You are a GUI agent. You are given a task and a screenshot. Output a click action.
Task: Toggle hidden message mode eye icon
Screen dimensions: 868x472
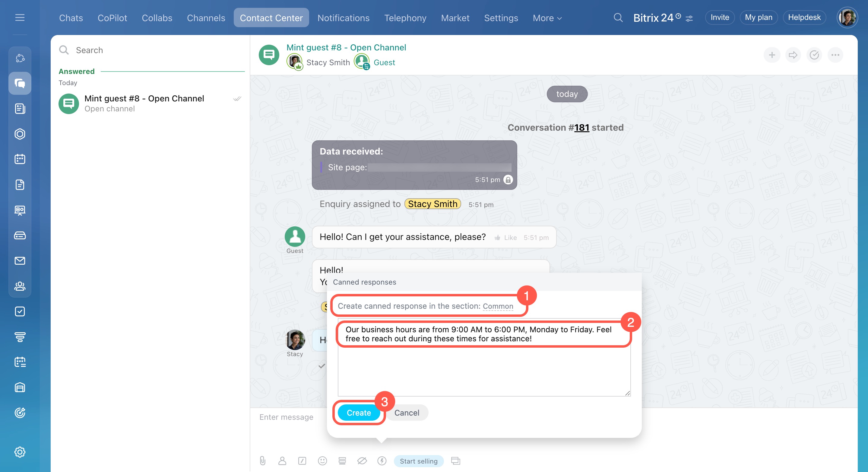[x=362, y=461]
